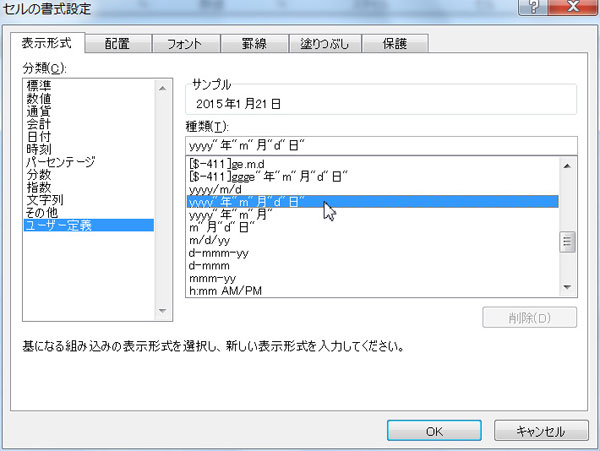The width and height of the screenshot is (600, 451).
Task: Choose the 文字列 category
Action: point(45,200)
